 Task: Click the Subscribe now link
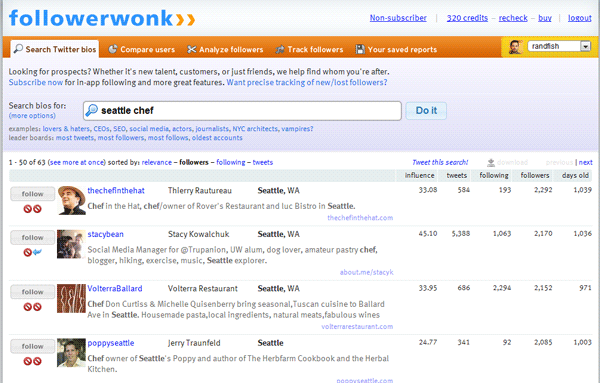coord(36,82)
